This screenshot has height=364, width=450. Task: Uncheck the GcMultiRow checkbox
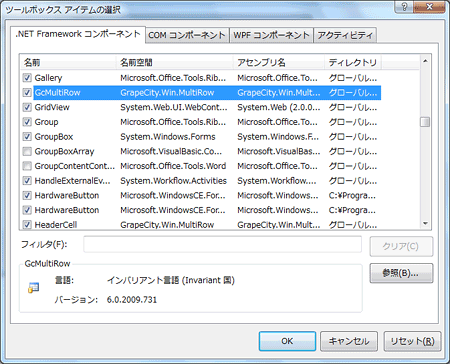[x=27, y=93]
